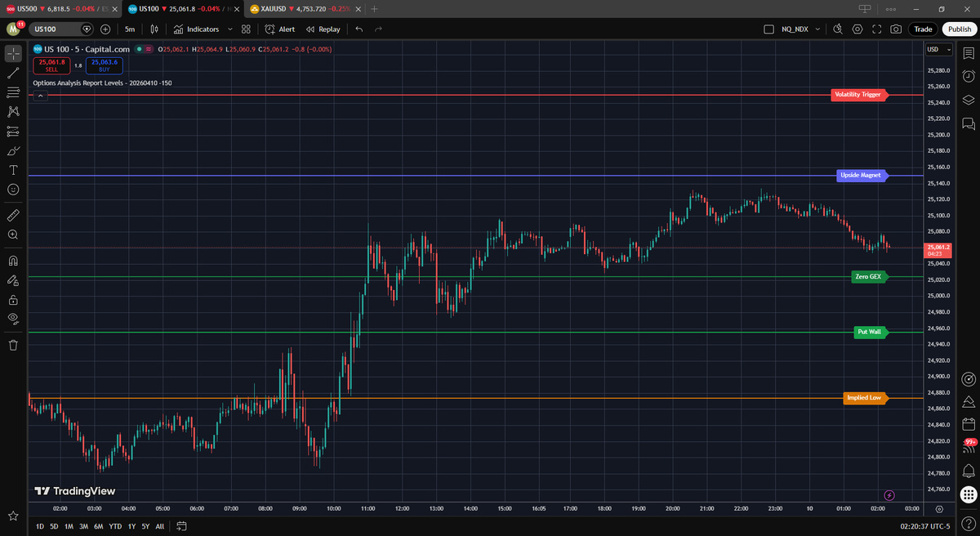Open the USD currency dropdown
This screenshot has height=536, width=980.
(938, 50)
